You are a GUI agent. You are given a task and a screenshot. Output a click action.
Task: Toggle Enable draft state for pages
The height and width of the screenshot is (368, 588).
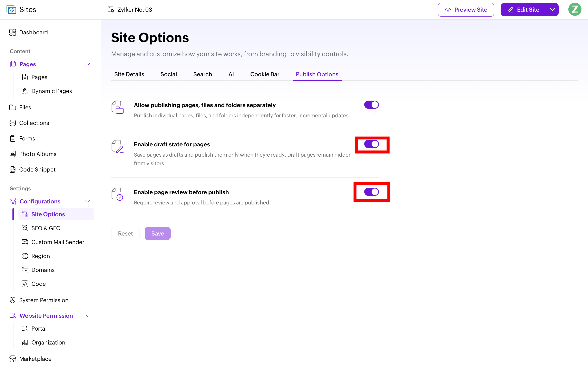(x=371, y=144)
